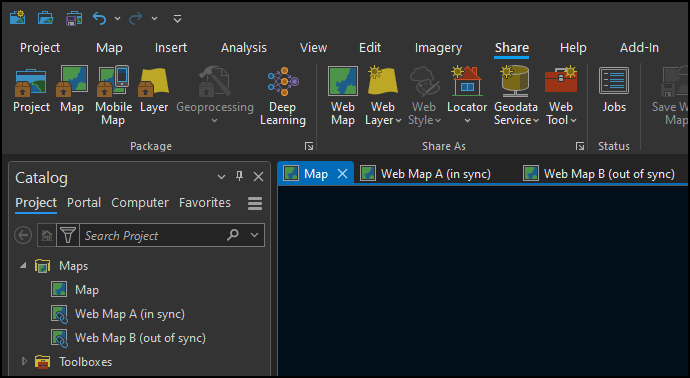Switch to the View ribbon tab
690x378 pixels.
(x=313, y=48)
